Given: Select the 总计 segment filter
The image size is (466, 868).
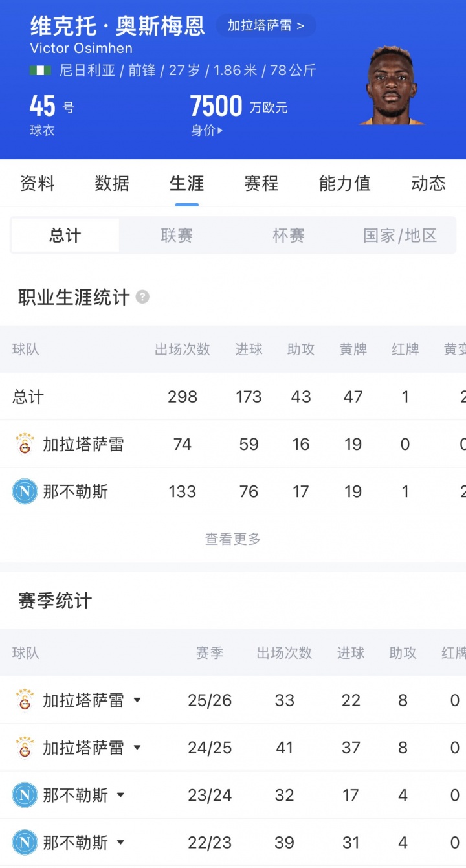Looking at the screenshot, I should [x=65, y=235].
